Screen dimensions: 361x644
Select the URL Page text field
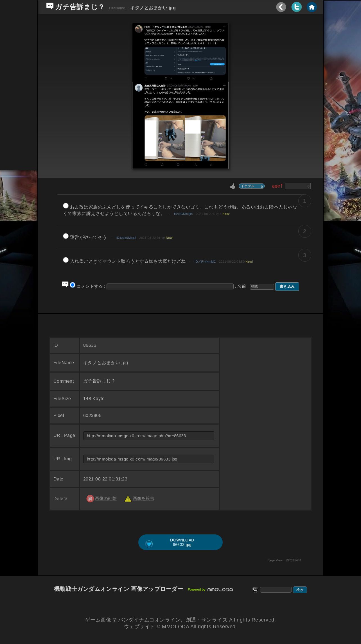[x=149, y=436]
